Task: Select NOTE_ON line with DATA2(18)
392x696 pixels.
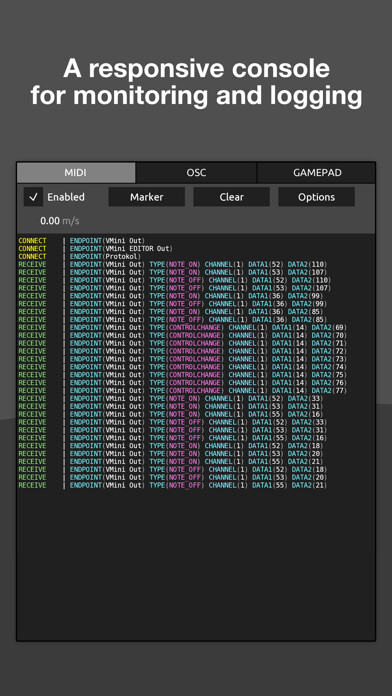Action: pos(171,446)
